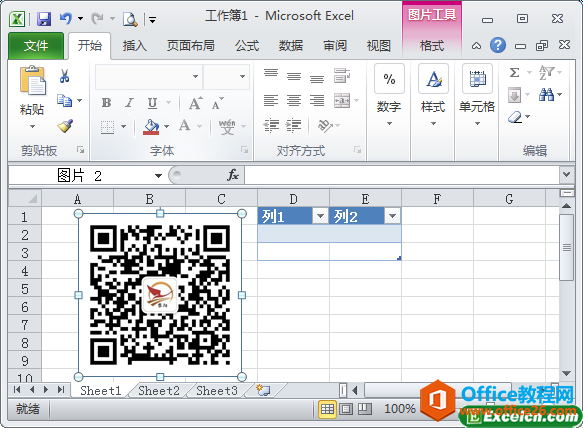This screenshot has height=428, width=583.
Task: Switch to the Sheet2 worksheet tab
Action: coord(159,390)
